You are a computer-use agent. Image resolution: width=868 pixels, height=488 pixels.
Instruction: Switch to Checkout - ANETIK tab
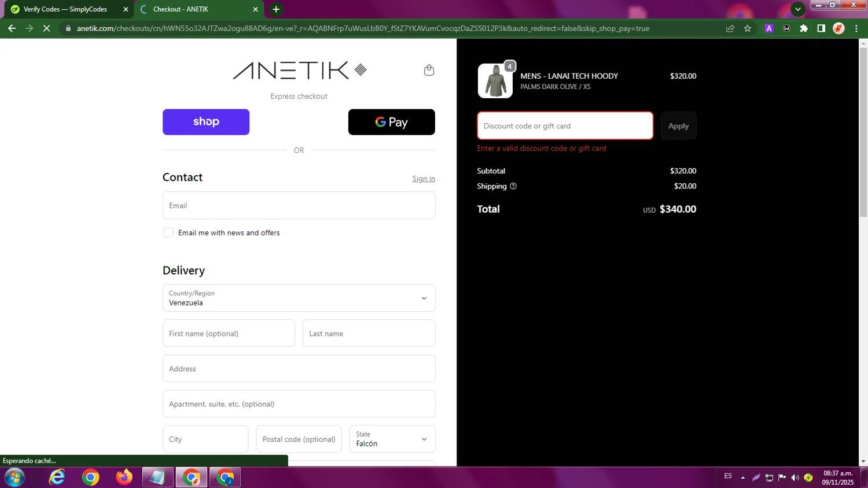coord(198,9)
